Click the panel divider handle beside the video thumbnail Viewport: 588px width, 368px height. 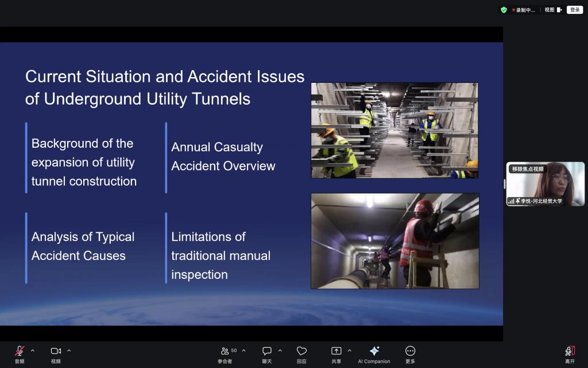coord(504,184)
